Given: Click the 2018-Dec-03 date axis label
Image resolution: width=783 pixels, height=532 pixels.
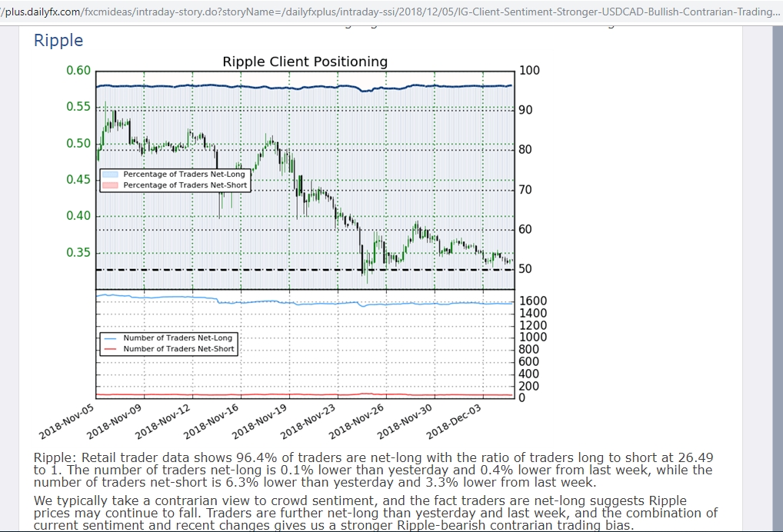Looking at the screenshot, I should [x=454, y=422].
